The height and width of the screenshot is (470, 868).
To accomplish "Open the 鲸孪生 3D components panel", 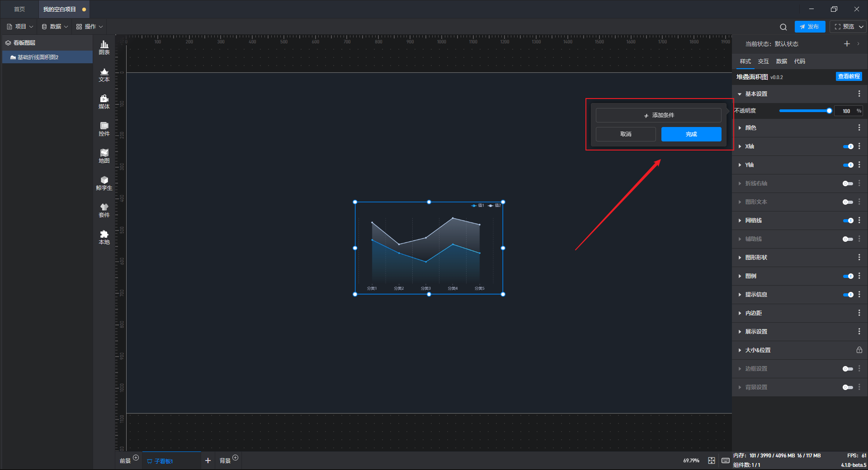I will coord(104,183).
